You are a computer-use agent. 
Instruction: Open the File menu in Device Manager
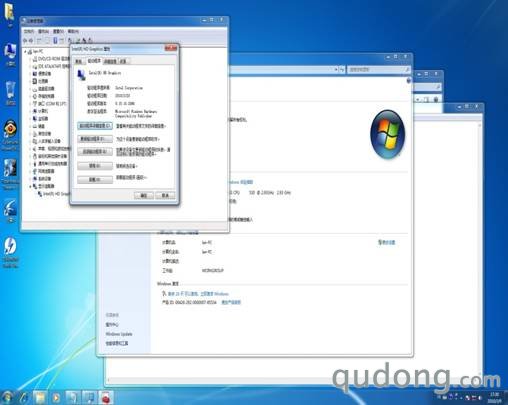29,31
